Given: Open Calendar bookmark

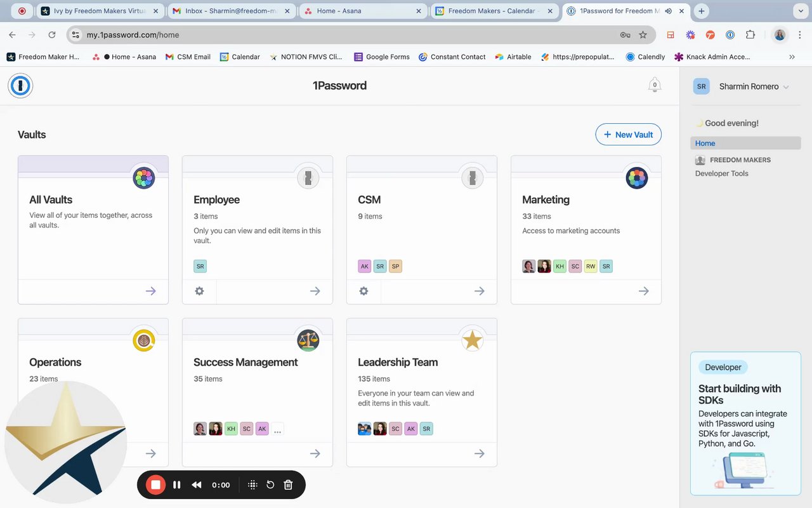Looking at the screenshot, I should click(x=240, y=57).
